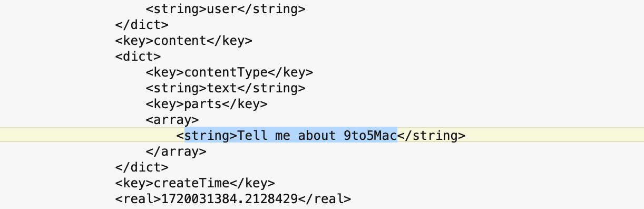Screen dimensions: 644x209
Task: Click the 'parts' key line
Action: coord(207,104)
